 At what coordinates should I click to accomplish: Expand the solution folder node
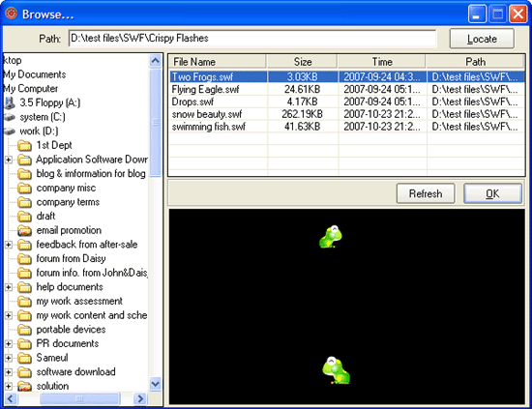[x=9, y=387]
